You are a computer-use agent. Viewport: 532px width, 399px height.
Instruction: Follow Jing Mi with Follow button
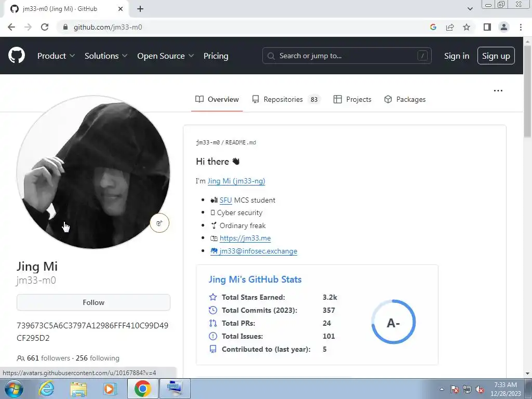(94, 302)
